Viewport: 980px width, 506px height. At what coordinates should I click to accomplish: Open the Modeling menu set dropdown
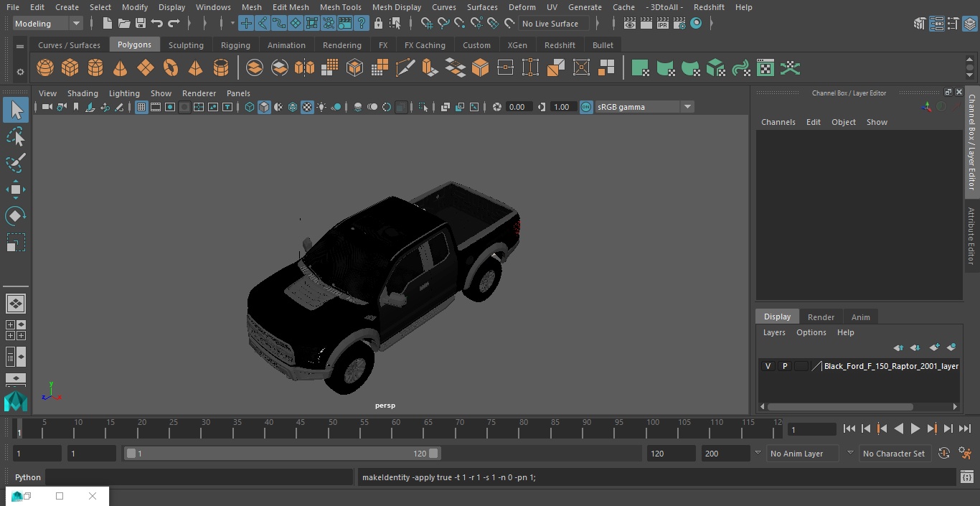(x=47, y=24)
